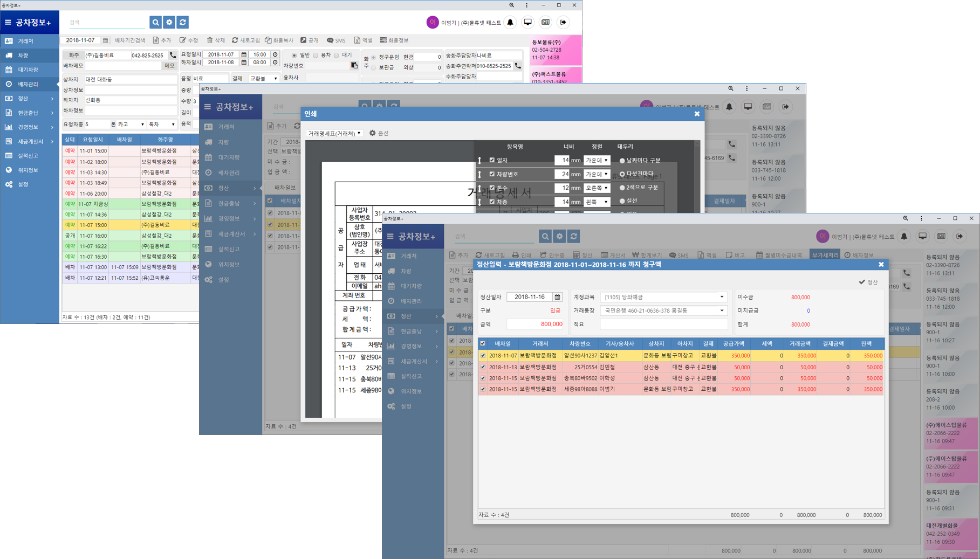The height and width of the screenshot is (559, 980).
Task: Open 위치정보 in top-left window sidebar
Action: [30, 170]
